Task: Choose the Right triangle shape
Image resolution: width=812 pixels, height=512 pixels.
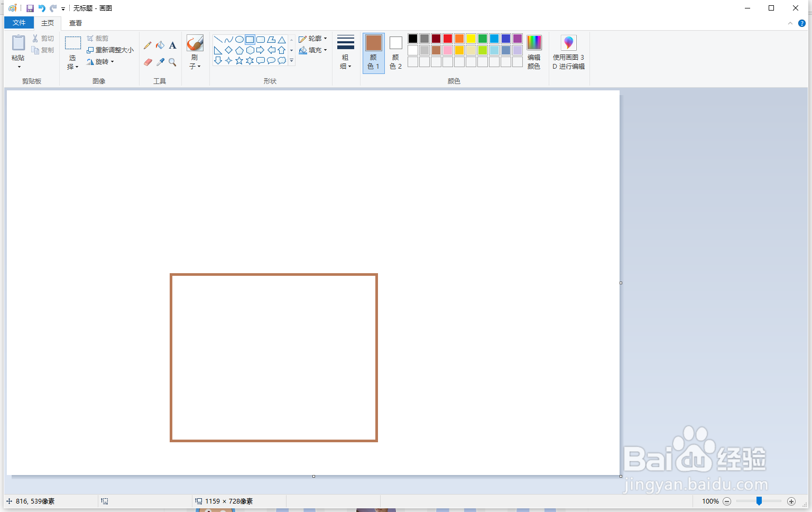Action: click(x=218, y=50)
